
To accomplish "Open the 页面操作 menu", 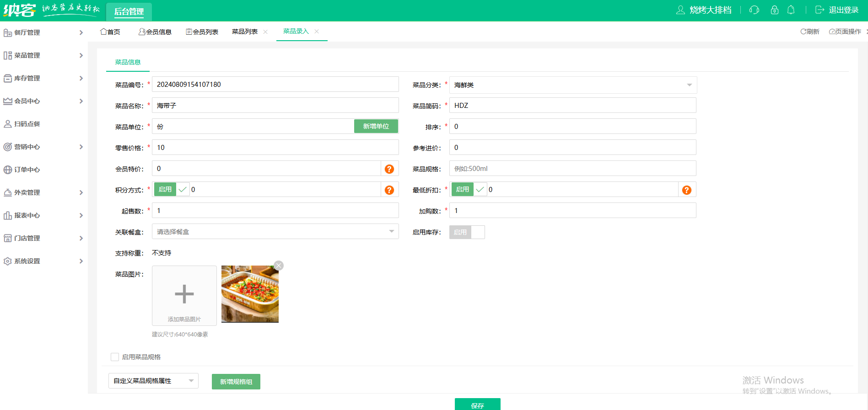I will 845,32.
